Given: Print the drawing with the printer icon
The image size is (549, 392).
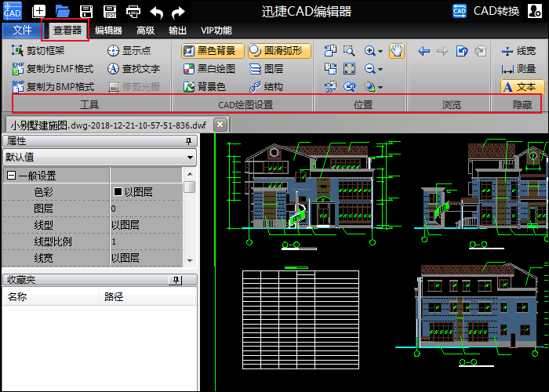Looking at the screenshot, I should 133,11.
